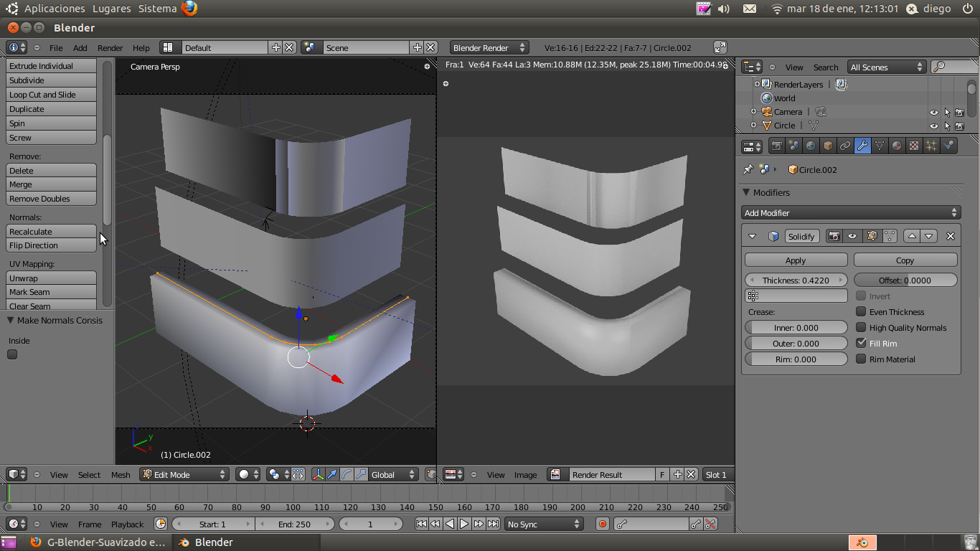This screenshot has width=980, height=551.
Task: Click the Thickness value slider
Action: [x=796, y=281]
